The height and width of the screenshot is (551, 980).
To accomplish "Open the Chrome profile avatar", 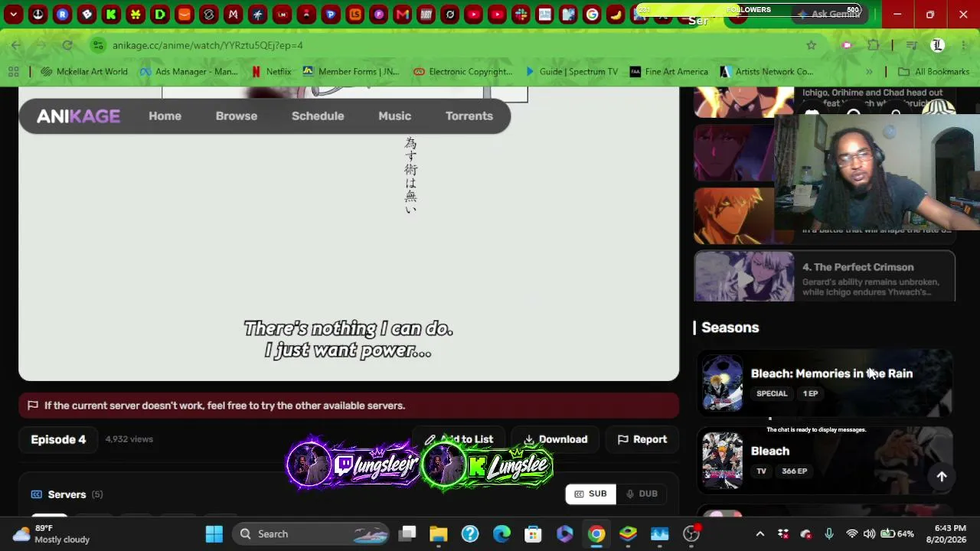I will (937, 45).
